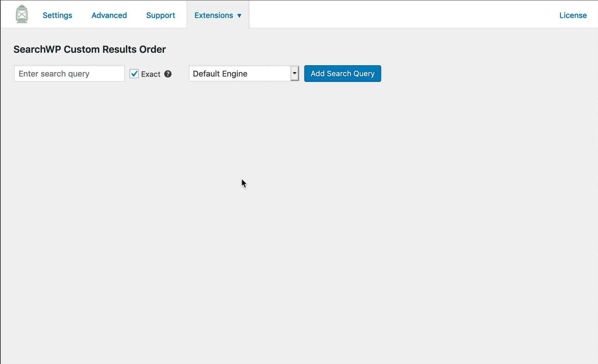598x364 pixels.
Task: Click the SearchWP lantern logo icon
Action: point(22,14)
